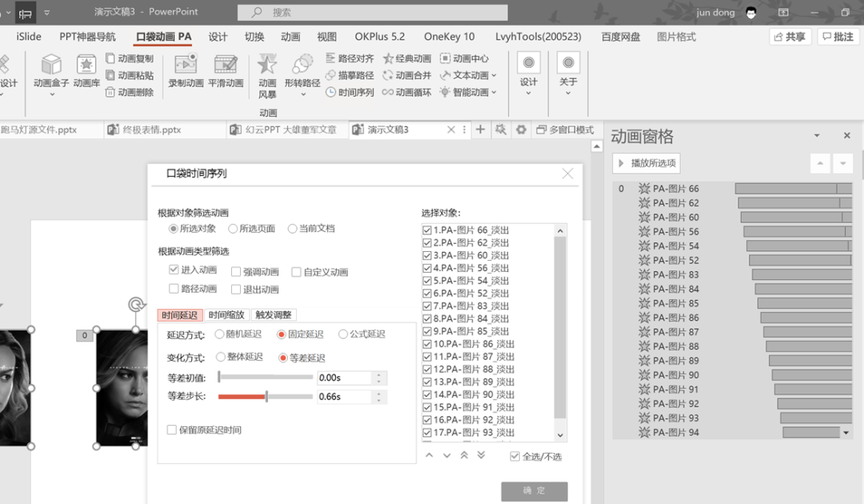
Task: Open the 关于 about button
Action: 568,74
